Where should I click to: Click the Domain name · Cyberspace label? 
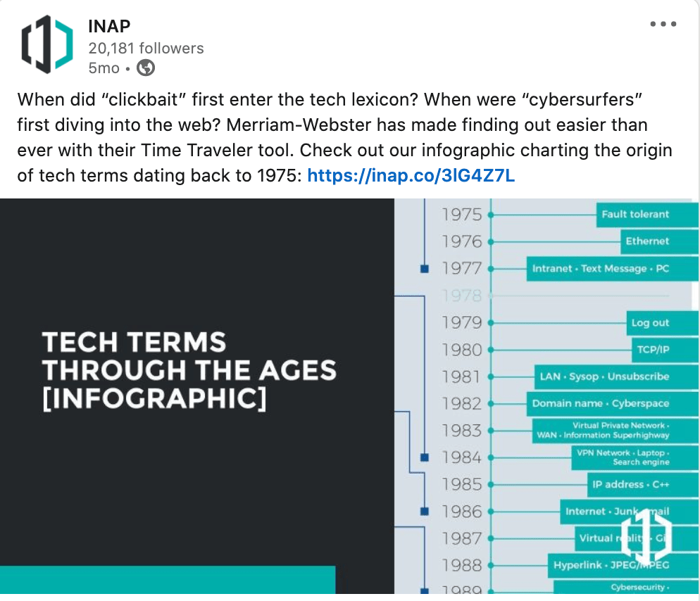pyautogui.click(x=600, y=404)
